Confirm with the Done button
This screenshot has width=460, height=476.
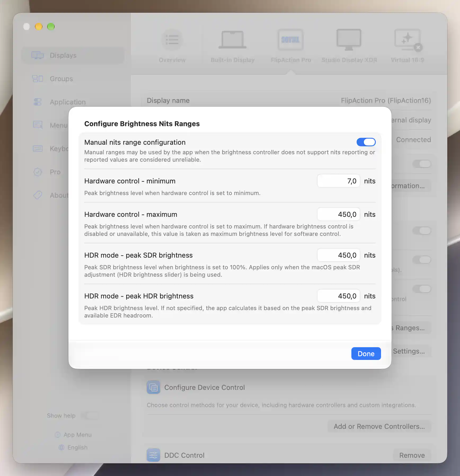click(366, 354)
